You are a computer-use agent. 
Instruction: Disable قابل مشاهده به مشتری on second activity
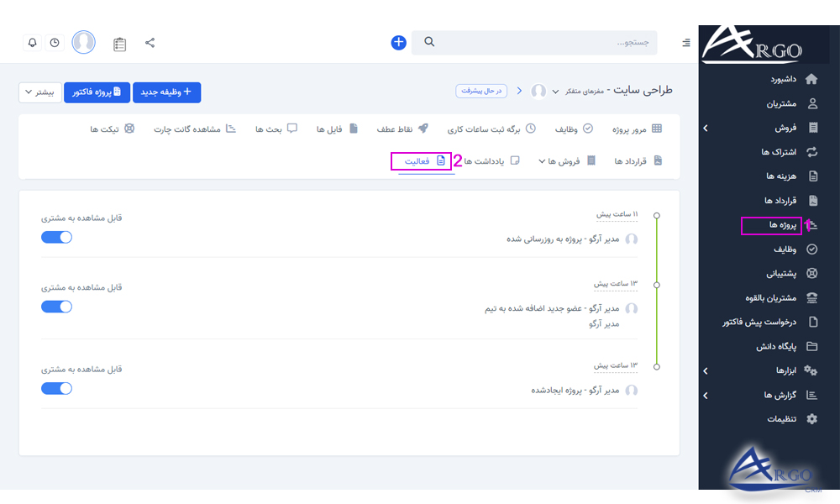(x=56, y=306)
